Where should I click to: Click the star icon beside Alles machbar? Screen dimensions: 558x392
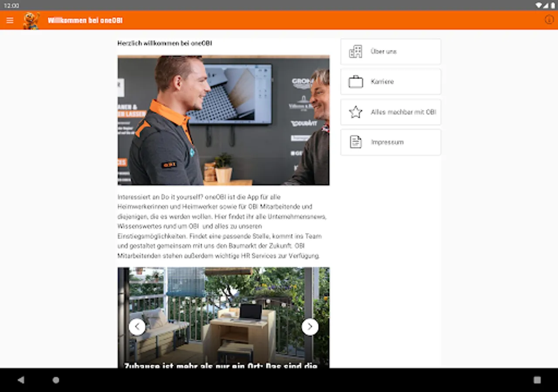click(355, 112)
